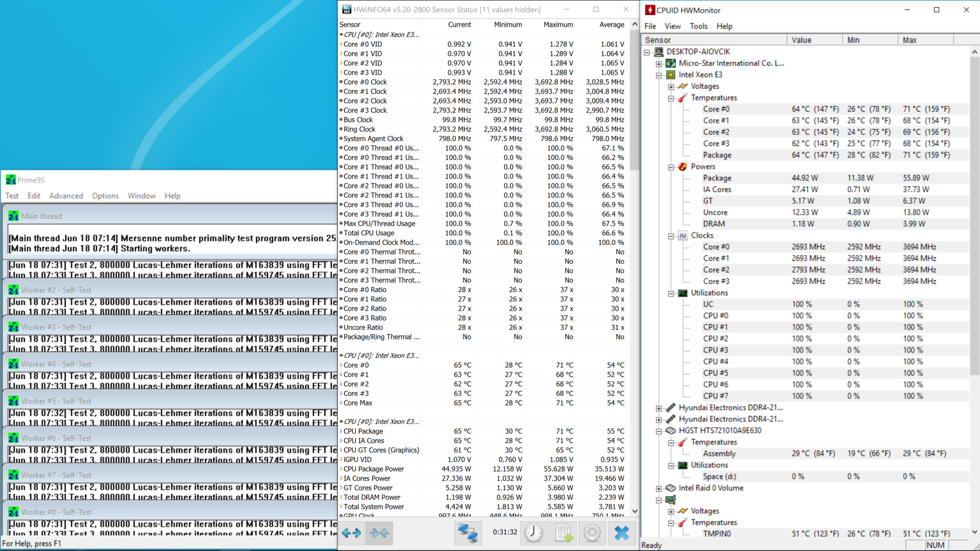The height and width of the screenshot is (551, 980).
Task: Click HWiNFO expand columns arrows icon
Action: (351, 533)
